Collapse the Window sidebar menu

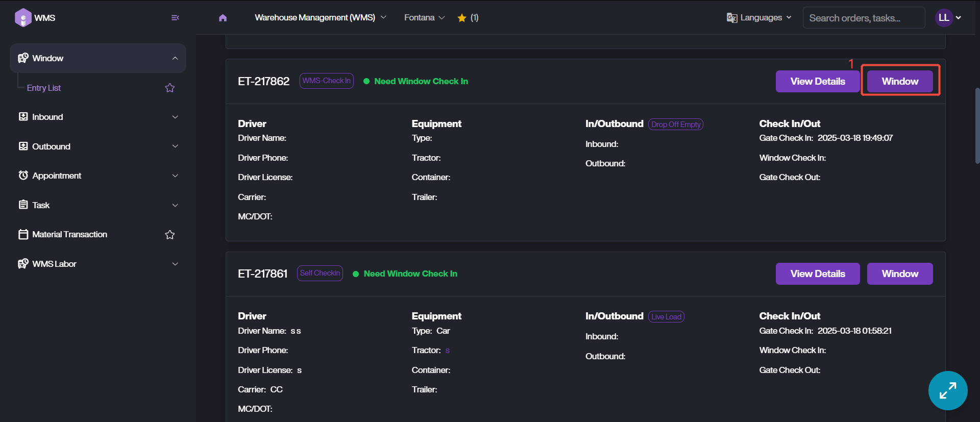point(175,58)
